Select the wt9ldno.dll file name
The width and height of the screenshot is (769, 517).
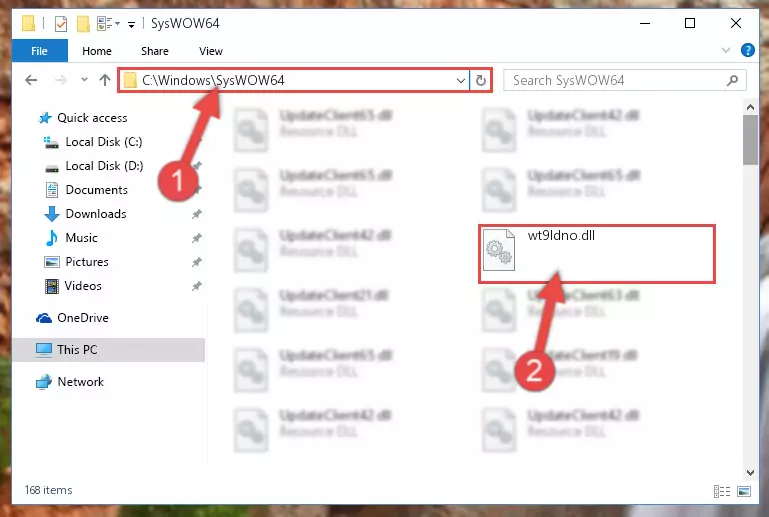point(561,235)
